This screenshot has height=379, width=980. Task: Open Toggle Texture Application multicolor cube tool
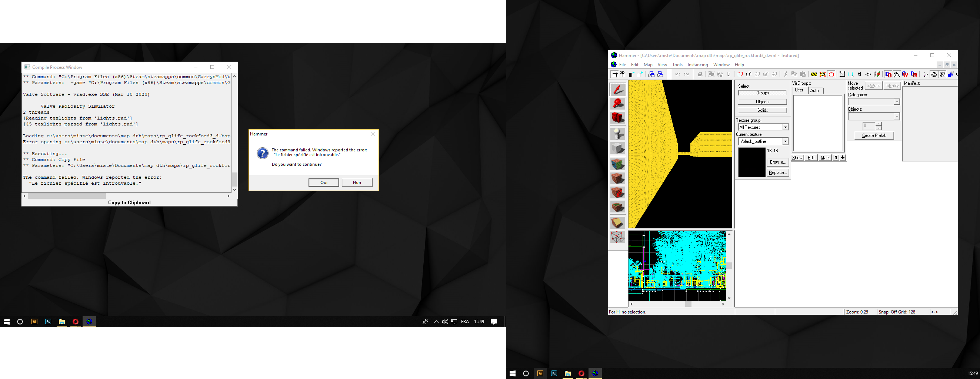coord(618,164)
